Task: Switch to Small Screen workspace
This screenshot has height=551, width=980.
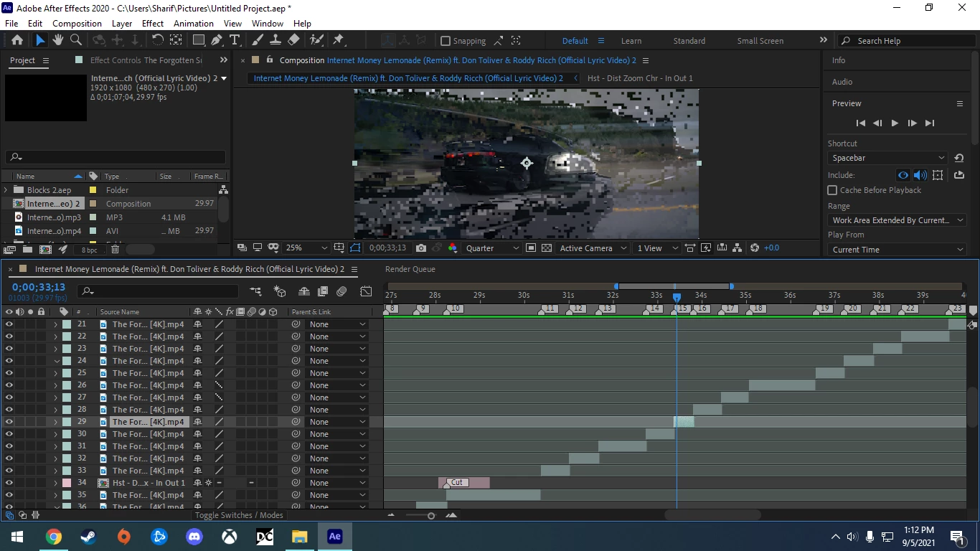Action: pos(760,41)
